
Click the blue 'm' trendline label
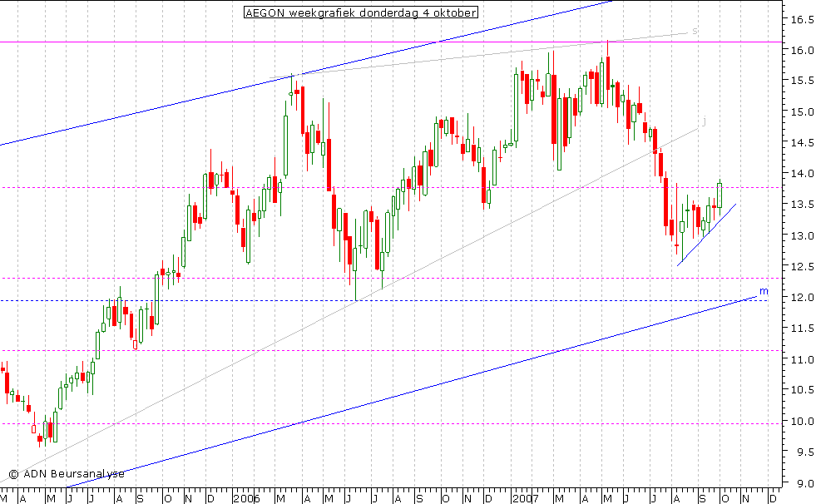[x=764, y=291]
